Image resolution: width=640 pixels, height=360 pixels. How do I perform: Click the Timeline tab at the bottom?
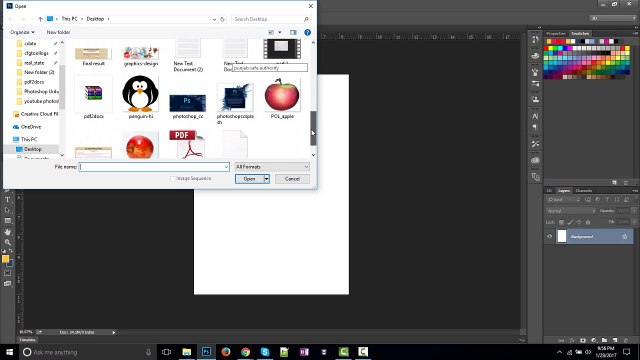click(27, 340)
